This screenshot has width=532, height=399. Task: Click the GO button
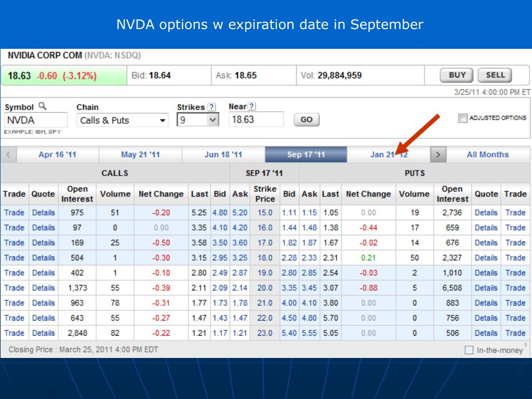307,119
